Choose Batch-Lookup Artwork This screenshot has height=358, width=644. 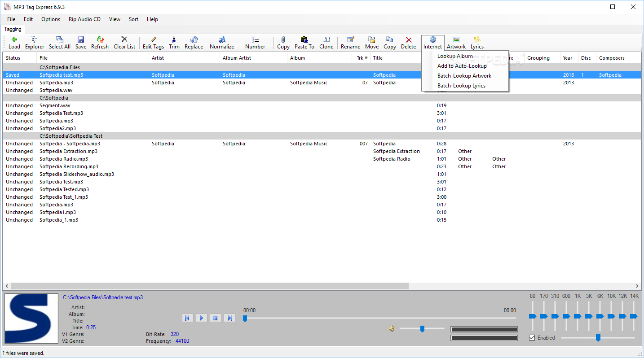pyautogui.click(x=465, y=76)
